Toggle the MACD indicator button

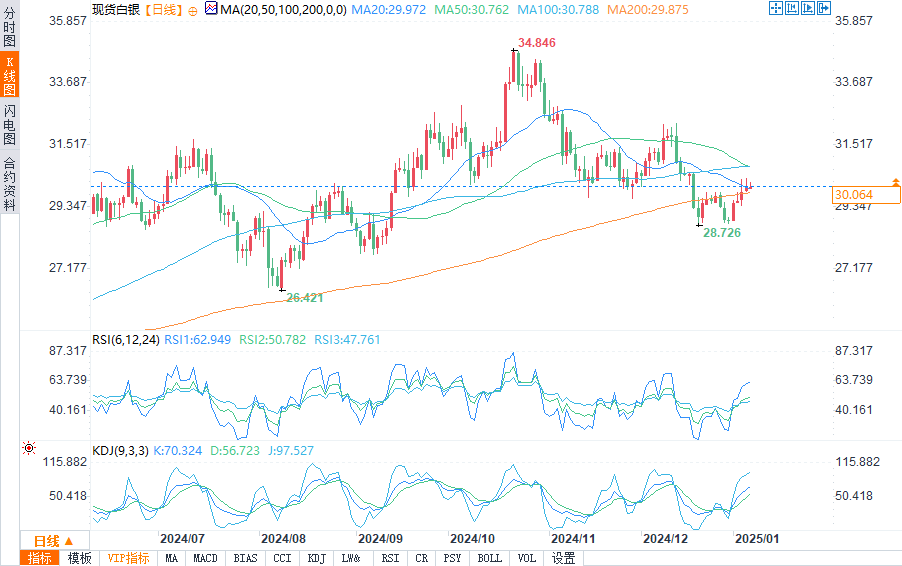[205, 558]
